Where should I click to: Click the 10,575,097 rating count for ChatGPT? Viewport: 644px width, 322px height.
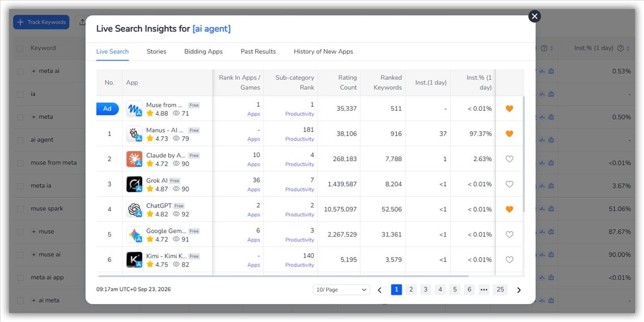(341, 210)
